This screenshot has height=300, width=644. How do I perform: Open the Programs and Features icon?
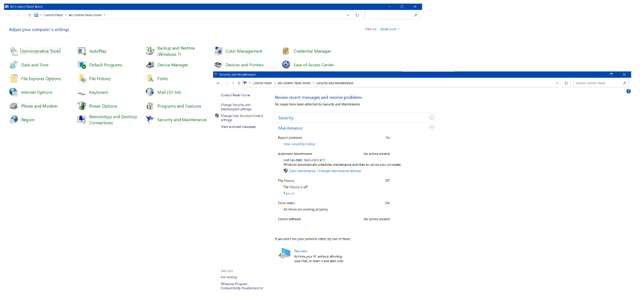(x=150, y=106)
